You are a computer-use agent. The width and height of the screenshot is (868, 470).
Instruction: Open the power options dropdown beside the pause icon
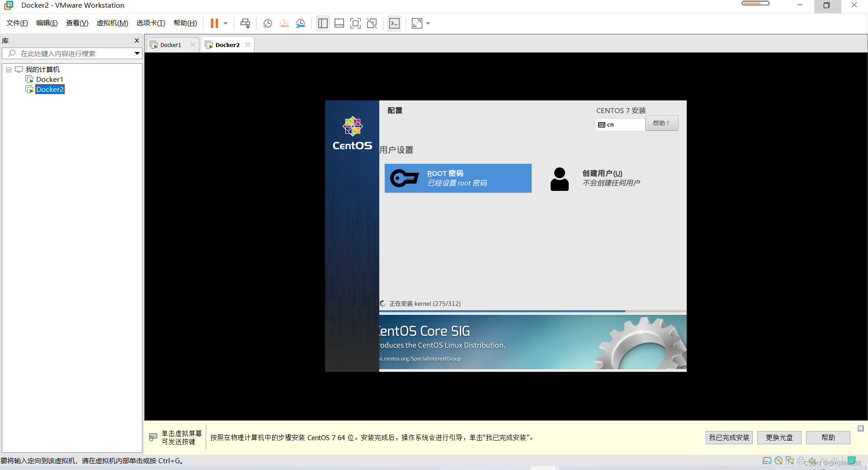coord(226,24)
